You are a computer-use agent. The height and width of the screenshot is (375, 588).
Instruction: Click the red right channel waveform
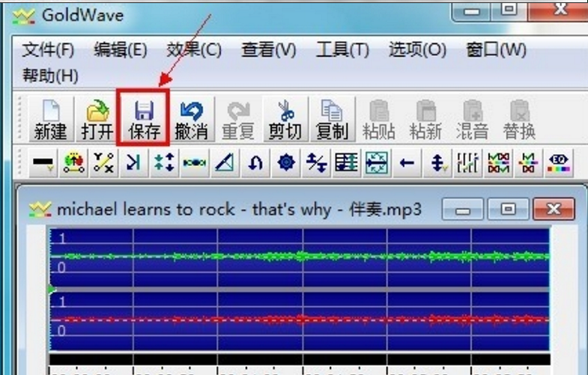point(300,320)
